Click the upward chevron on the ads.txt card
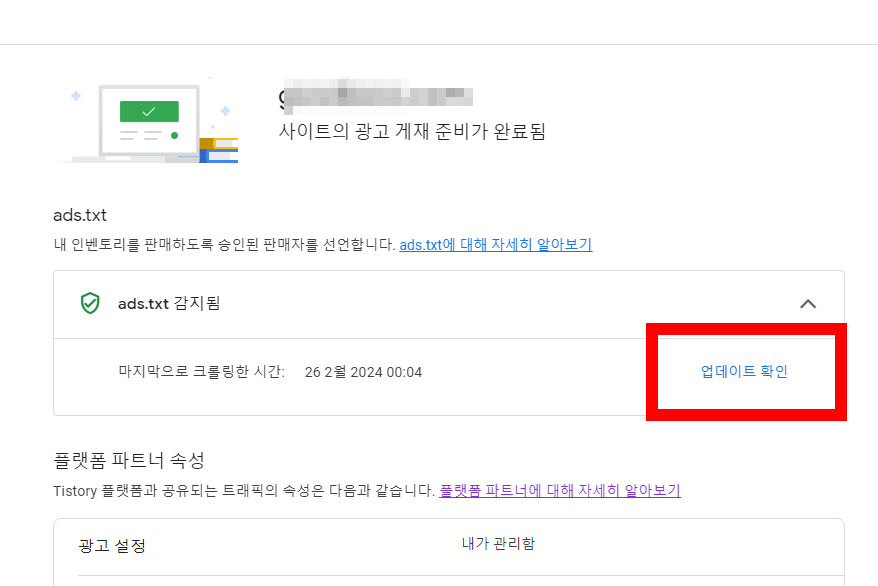Viewport: 878px width, 586px height. tap(809, 304)
